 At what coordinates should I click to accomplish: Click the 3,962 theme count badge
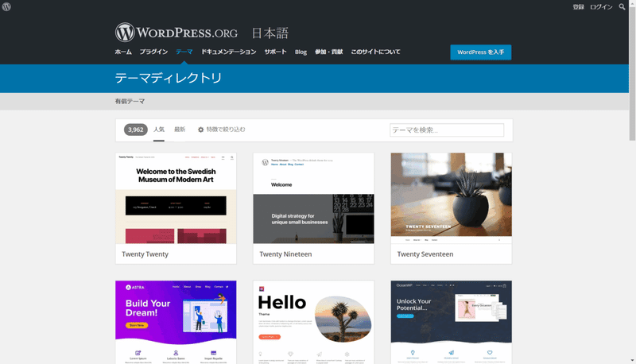point(135,130)
